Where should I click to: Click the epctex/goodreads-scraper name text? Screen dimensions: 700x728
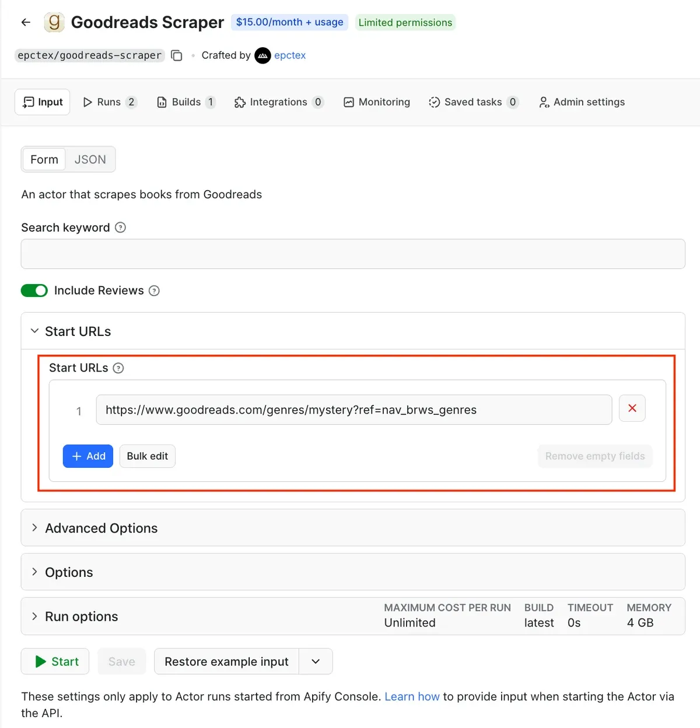click(x=90, y=55)
